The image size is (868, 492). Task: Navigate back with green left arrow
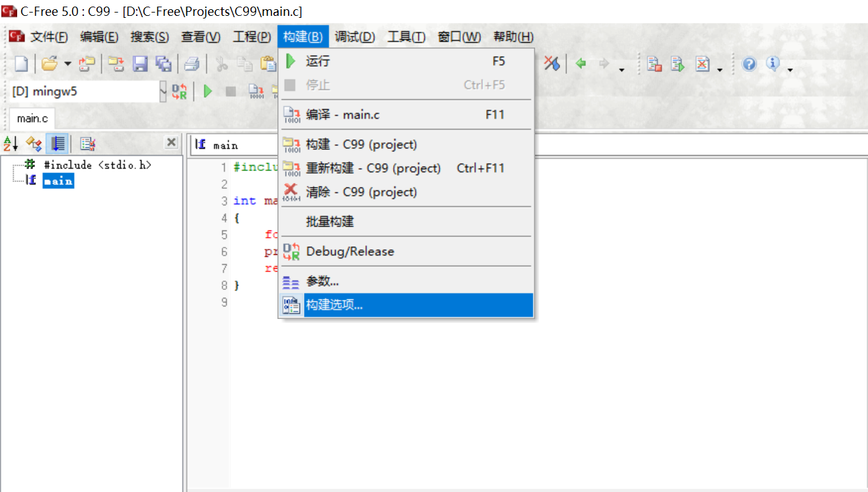click(581, 64)
